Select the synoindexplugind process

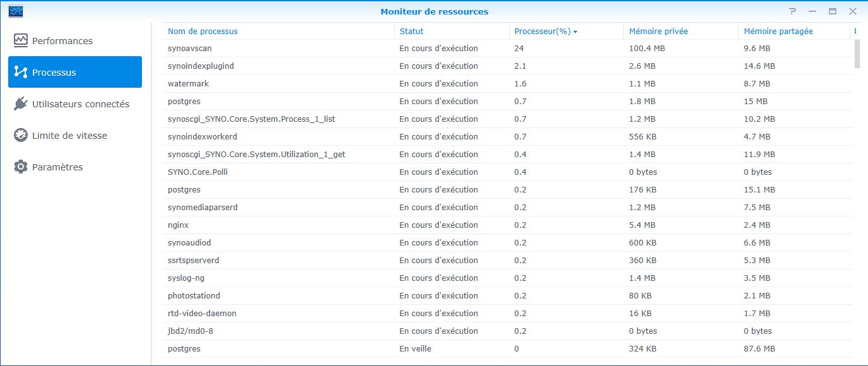508,66
